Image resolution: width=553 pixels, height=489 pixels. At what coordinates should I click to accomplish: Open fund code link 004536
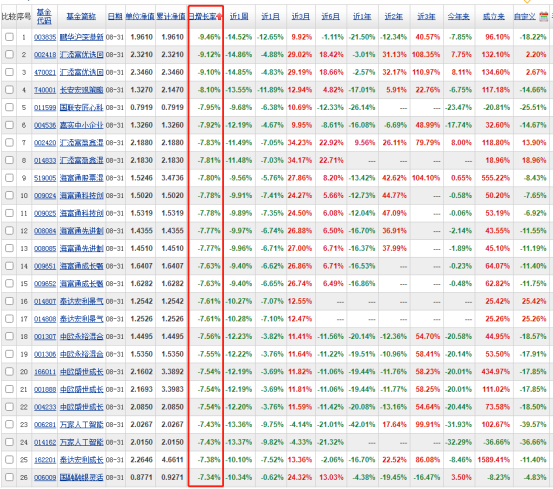click(x=45, y=125)
